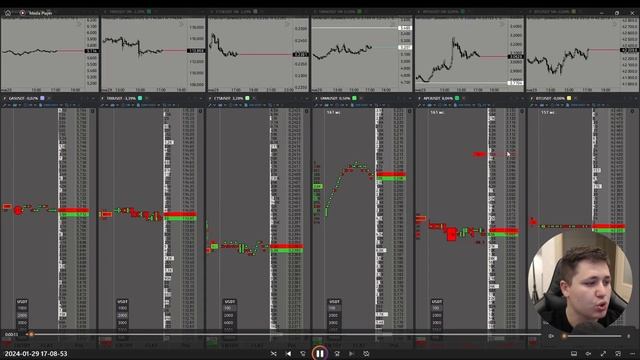Skip forward a few seconds
Viewport: 640px width, 360px height.
pyautogui.click(x=337, y=353)
